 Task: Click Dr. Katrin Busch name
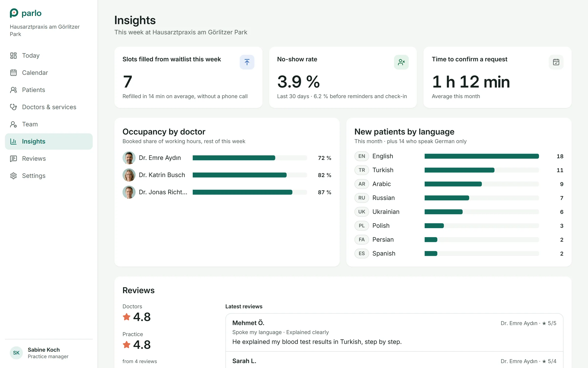point(162,175)
